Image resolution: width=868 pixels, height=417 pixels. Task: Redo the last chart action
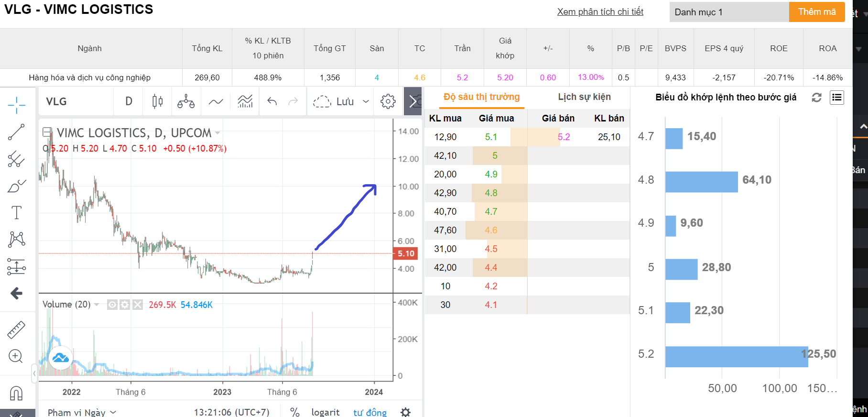(293, 101)
